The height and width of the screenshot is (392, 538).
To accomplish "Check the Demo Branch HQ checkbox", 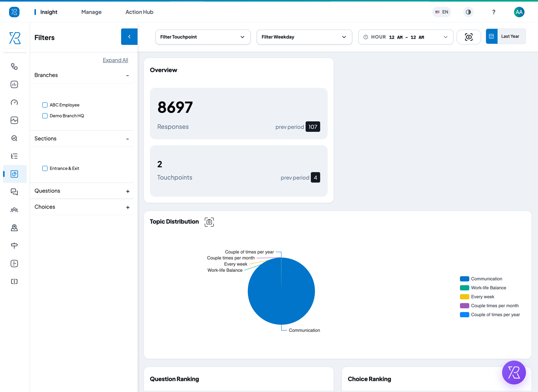I will coord(45,116).
